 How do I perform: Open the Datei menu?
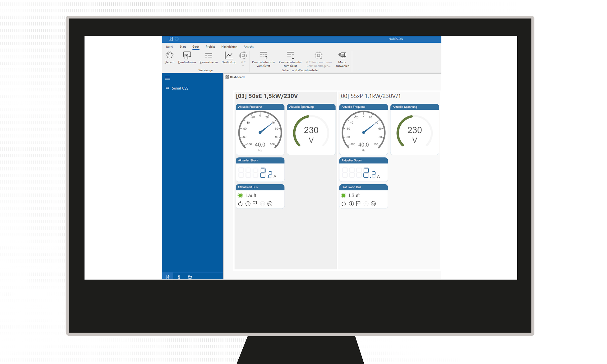[169, 47]
